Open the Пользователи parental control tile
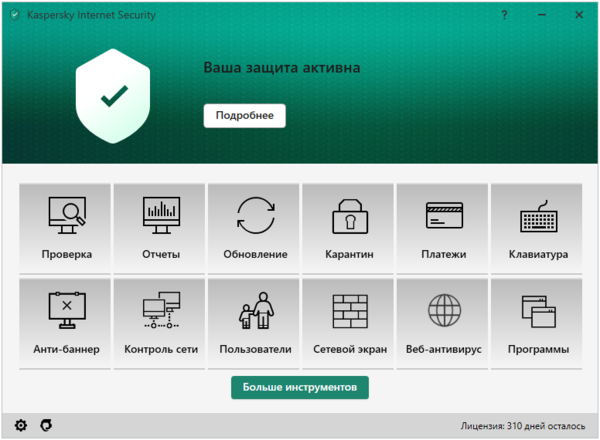 tap(254, 323)
